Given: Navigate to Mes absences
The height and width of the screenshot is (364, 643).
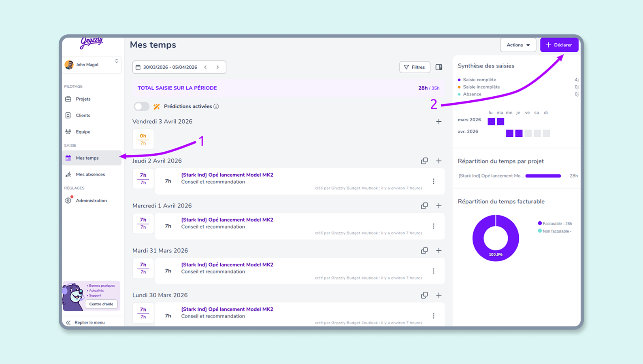Looking at the screenshot, I should coord(90,174).
